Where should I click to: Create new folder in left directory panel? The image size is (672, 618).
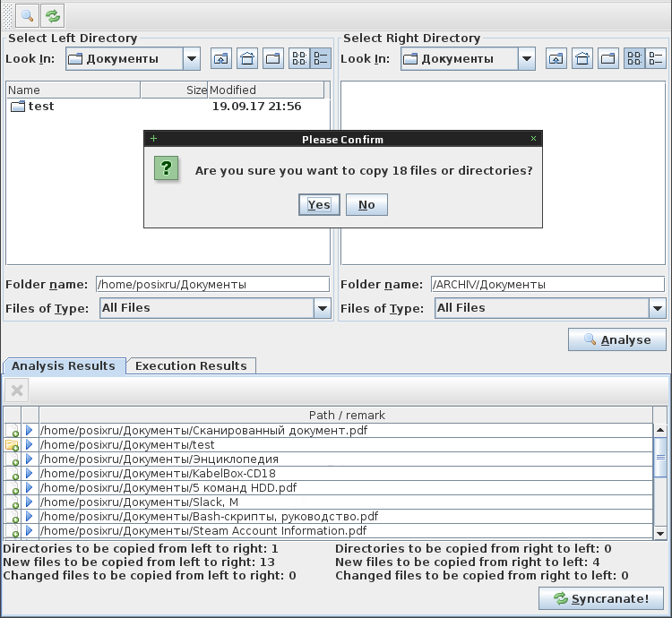click(273, 58)
